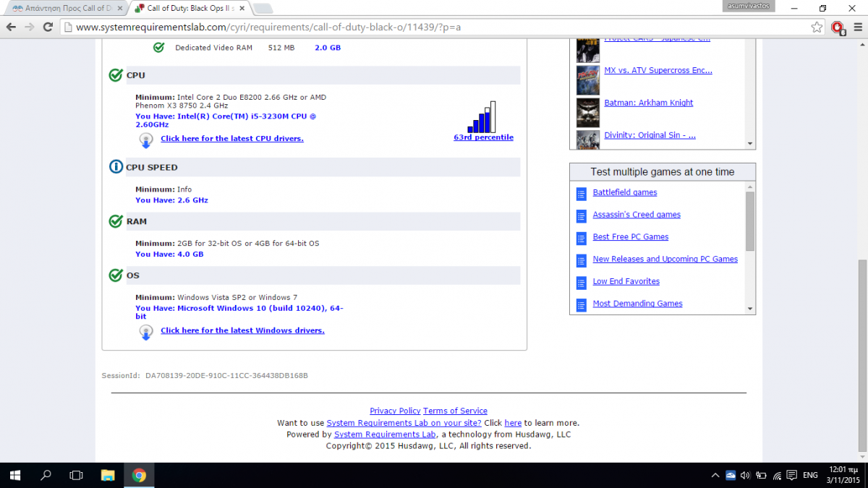Open the Low End Favorites link
Image resolution: width=868 pixels, height=488 pixels.
(x=626, y=281)
